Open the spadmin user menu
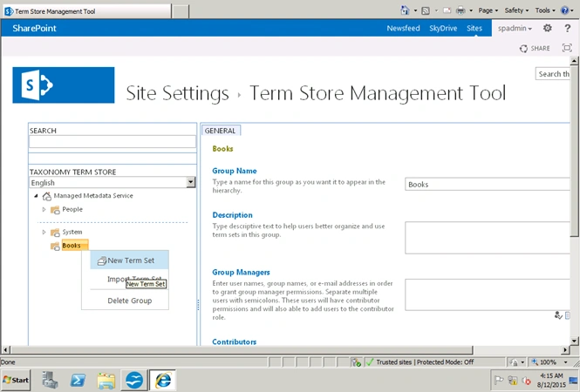 (x=515, y=28)
